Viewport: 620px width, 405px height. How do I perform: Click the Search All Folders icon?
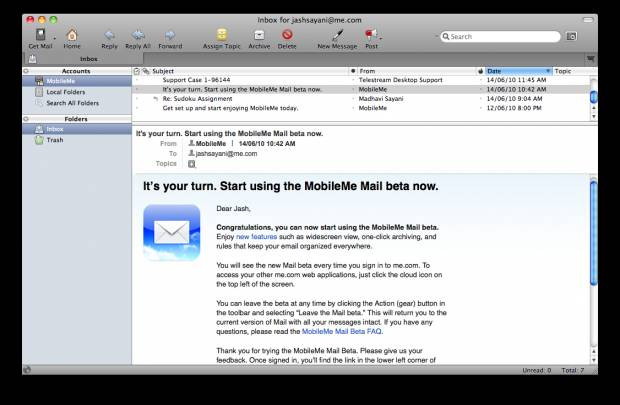pyautogui.click(x=39, y=103)
